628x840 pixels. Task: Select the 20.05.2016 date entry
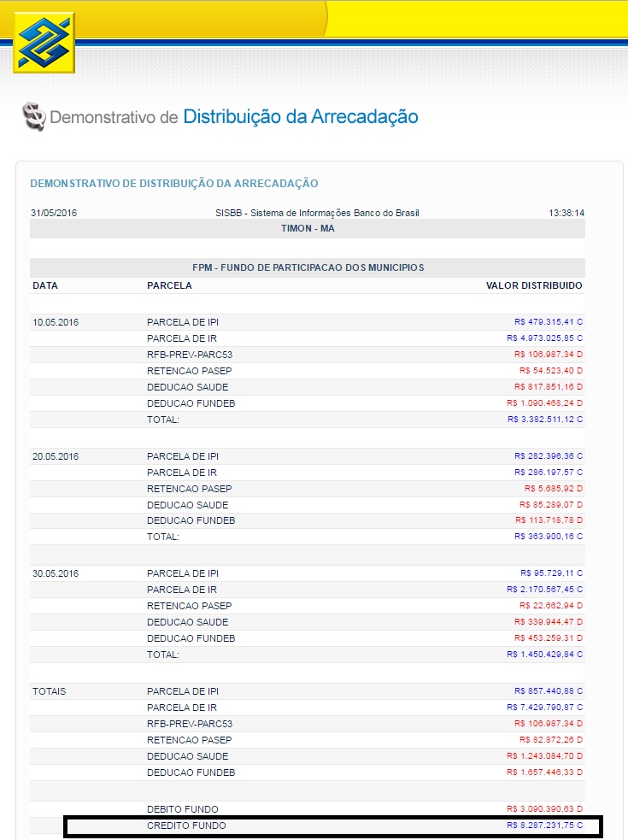pyautogui.click(x=56, y=456)
